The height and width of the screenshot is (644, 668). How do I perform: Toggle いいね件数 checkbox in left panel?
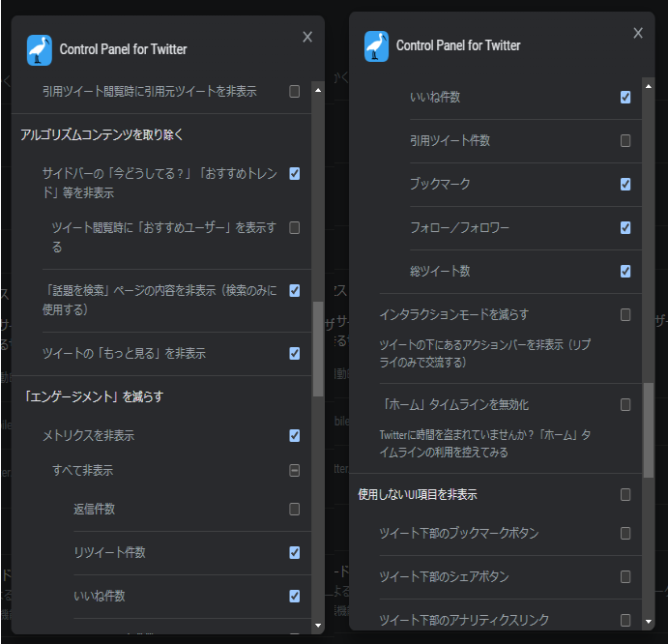(x=295, y=596)
